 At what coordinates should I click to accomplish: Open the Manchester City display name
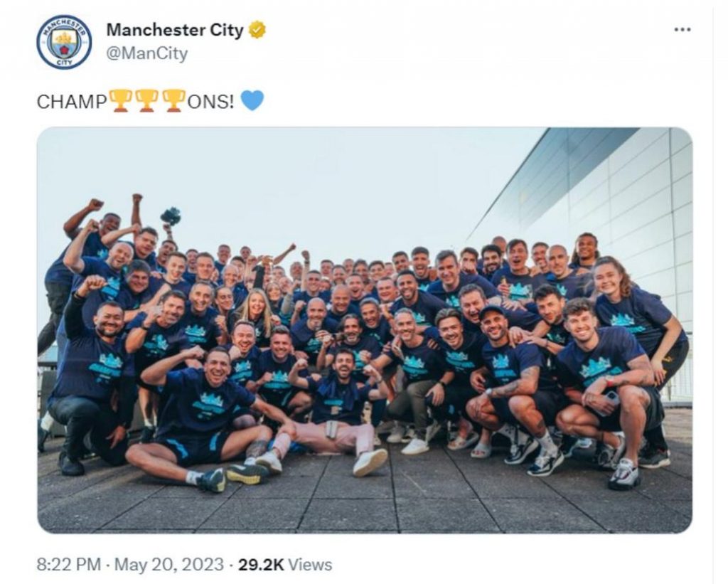(x=175, y=30)
